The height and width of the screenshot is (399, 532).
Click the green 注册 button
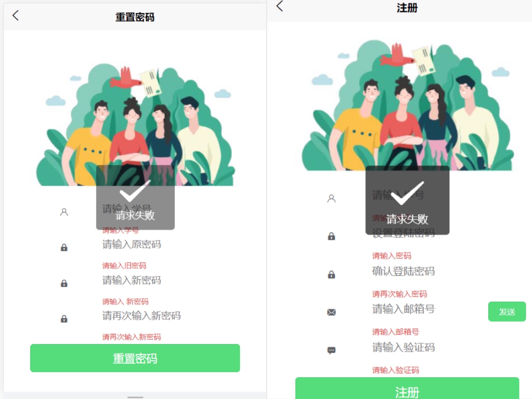tap(407, 388)
